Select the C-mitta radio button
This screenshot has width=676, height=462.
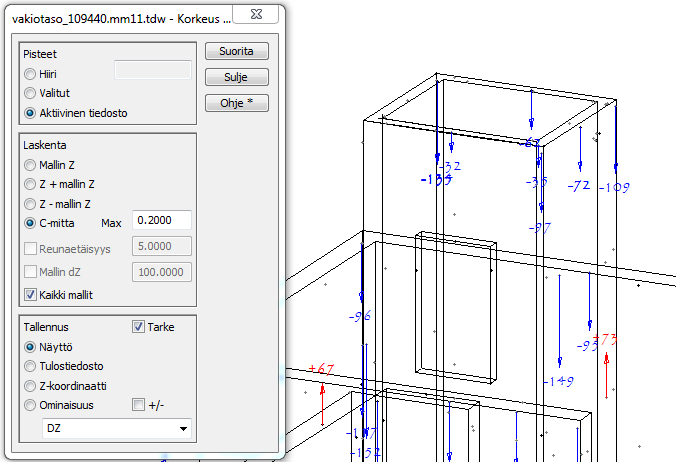[x=31, y=222]
